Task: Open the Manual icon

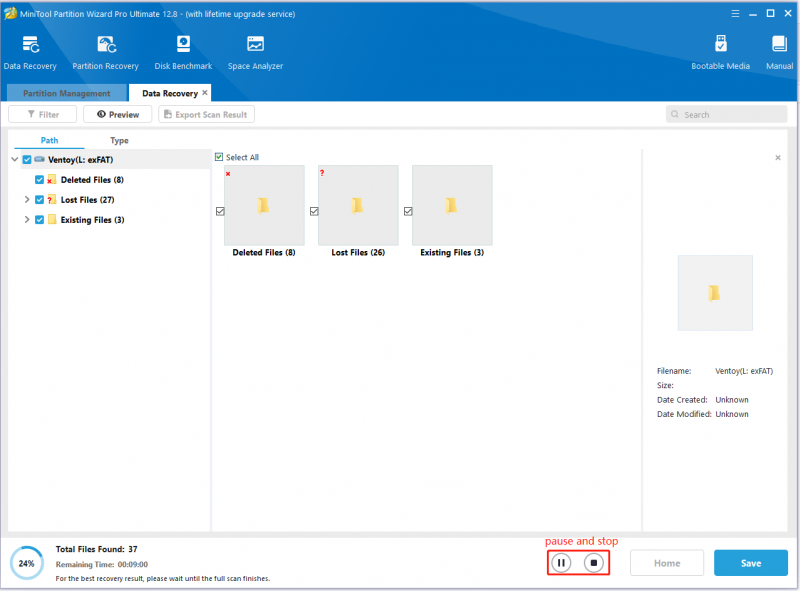Action: (x=779, y=53)
